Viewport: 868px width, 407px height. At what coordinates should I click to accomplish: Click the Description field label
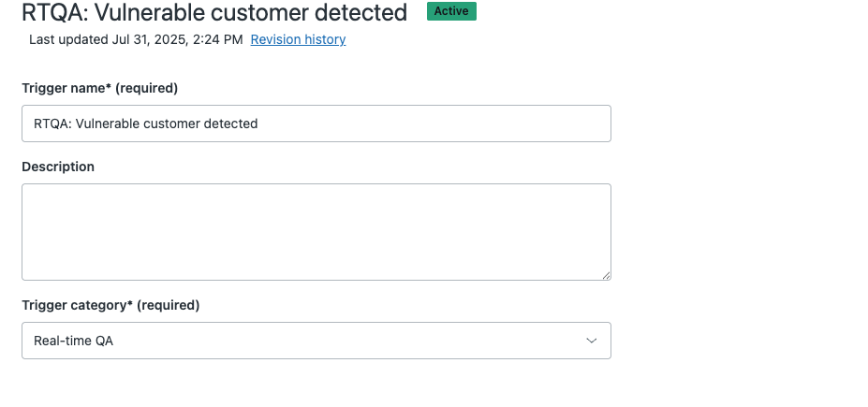click(x=58, y=167)
